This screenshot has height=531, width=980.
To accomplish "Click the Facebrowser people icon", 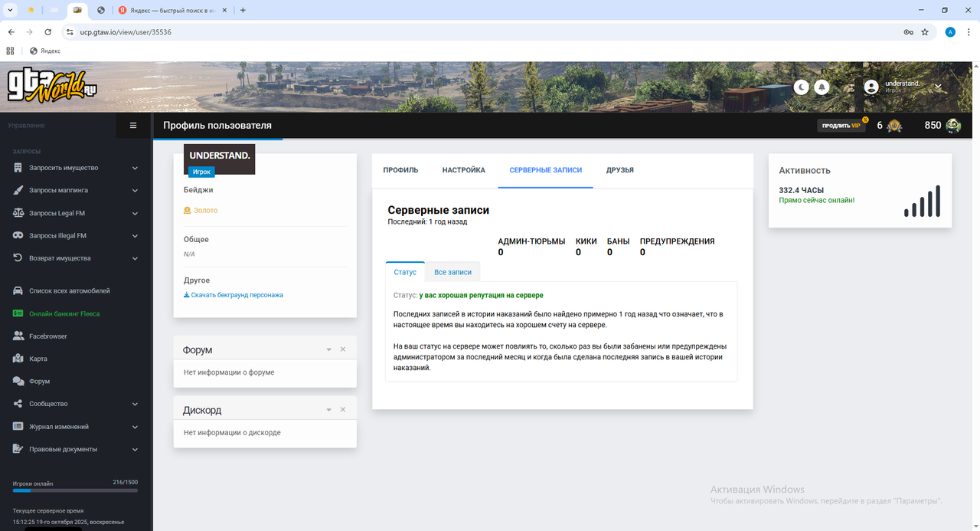I will point(18,336).
